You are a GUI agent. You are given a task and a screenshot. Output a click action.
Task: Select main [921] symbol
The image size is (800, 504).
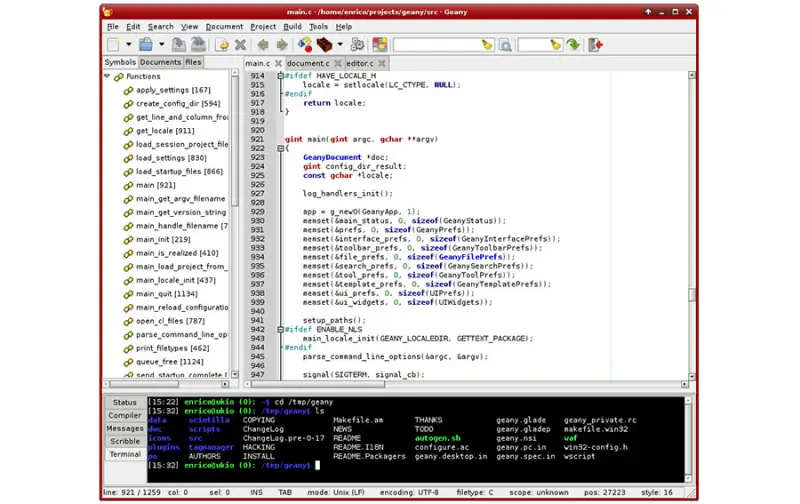click(x=156, y=185)
